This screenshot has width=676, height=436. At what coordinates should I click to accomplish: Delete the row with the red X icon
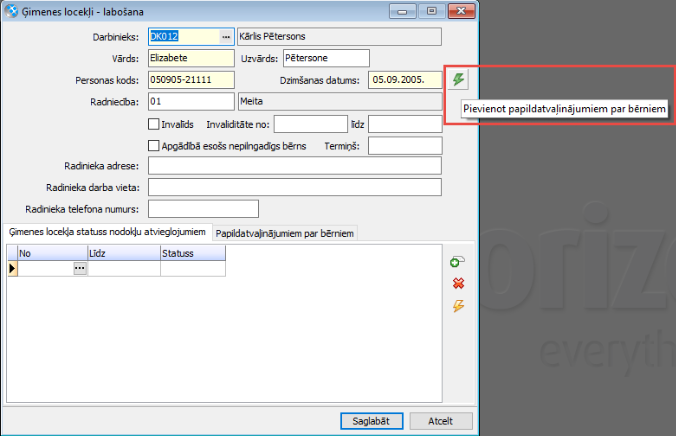(458, 283)
